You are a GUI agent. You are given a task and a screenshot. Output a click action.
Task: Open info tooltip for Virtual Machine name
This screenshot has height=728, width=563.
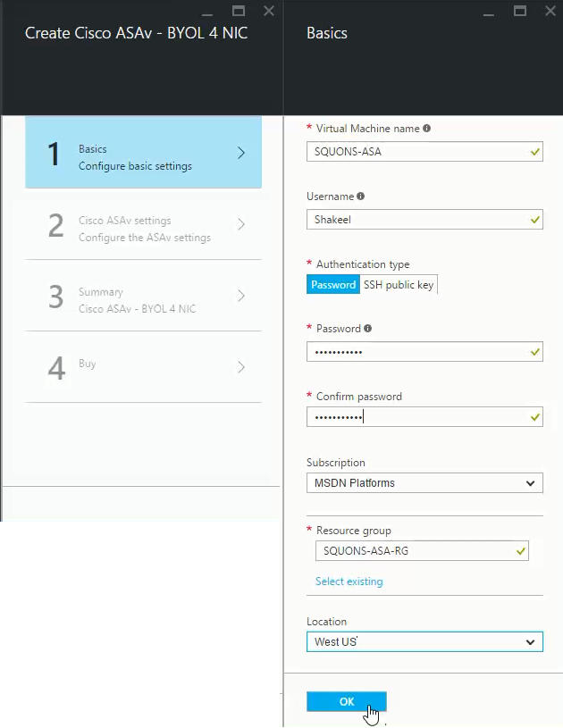point(426,128)
